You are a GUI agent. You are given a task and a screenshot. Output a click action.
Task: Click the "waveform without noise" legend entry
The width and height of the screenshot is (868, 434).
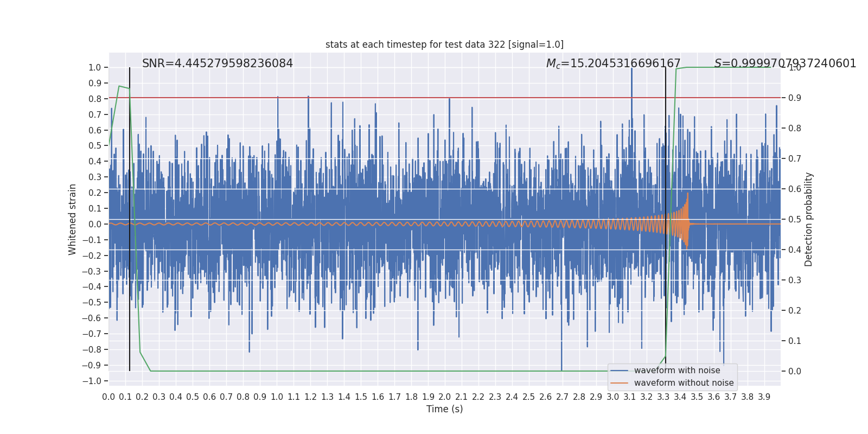[x=684, y=383]
